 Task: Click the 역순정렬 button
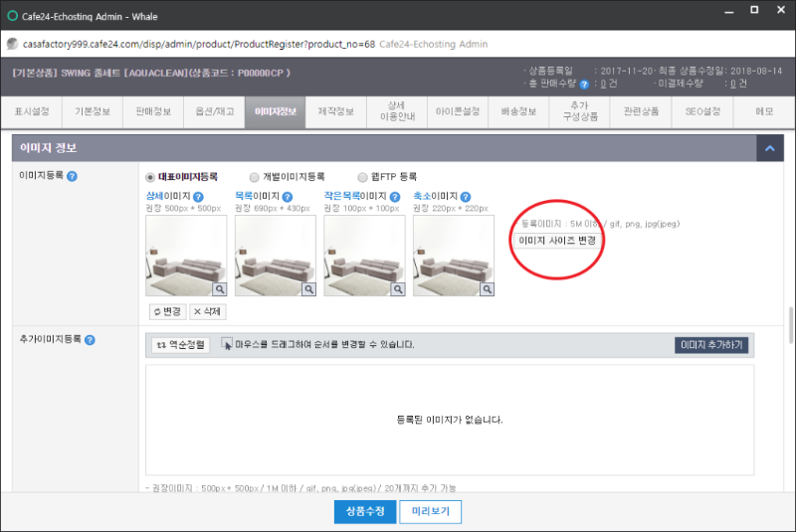[181, 345]
